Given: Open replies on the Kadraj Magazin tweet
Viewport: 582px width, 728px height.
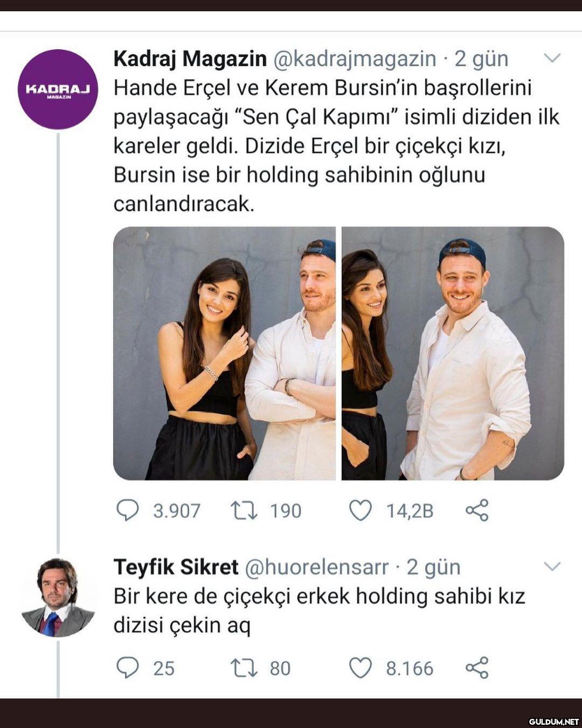Looking at the screenshot, I should (x=128, y=510).
